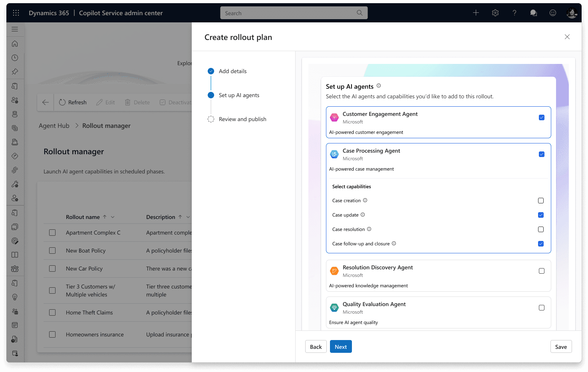Screen dimensions: 588x372
Task: Enable the Case creation capability checkbox
Action: (x=541, y=201)
